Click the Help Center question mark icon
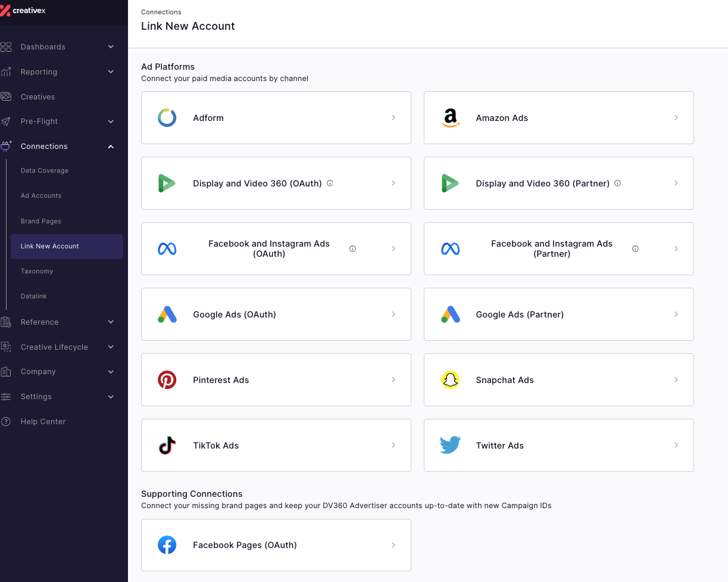This screenshot has height=582, width=728. tap(6, 422)
